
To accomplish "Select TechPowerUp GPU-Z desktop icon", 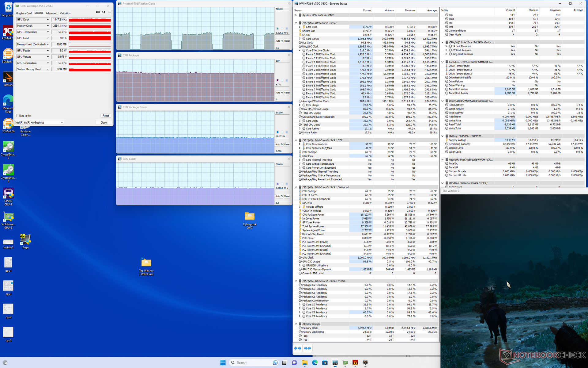I will tap(8, 220).
